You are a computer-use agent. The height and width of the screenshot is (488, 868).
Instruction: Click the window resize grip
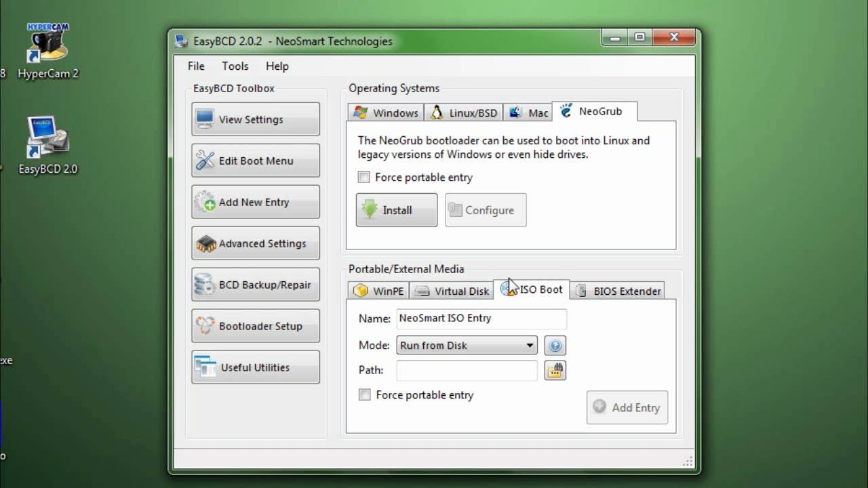(688, 462)
